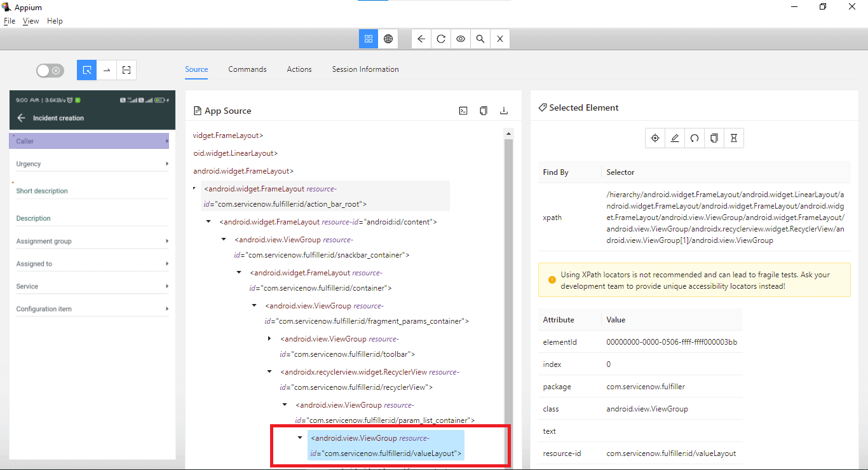Viewport: 868px width, 470px height.
Task: Switch to Web/Hybrid app mode globe
Action: click(388, 39)
